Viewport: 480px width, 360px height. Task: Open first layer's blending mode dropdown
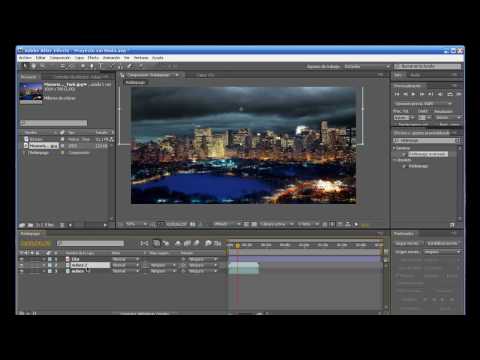tap(126, 259)
